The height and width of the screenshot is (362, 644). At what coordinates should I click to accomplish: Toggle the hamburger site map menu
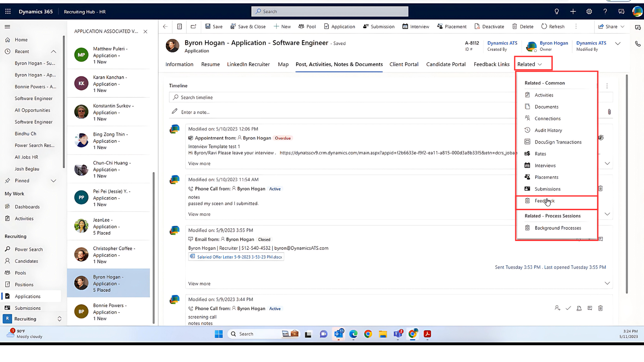[7, 26]
